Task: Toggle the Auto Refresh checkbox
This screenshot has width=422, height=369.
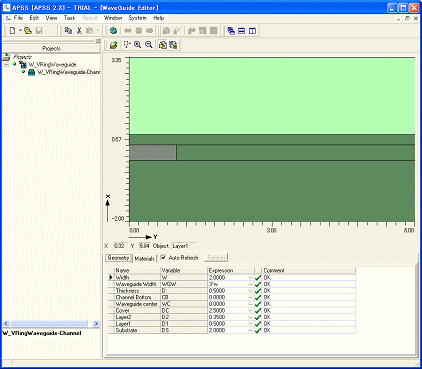Action: [163, 257]
